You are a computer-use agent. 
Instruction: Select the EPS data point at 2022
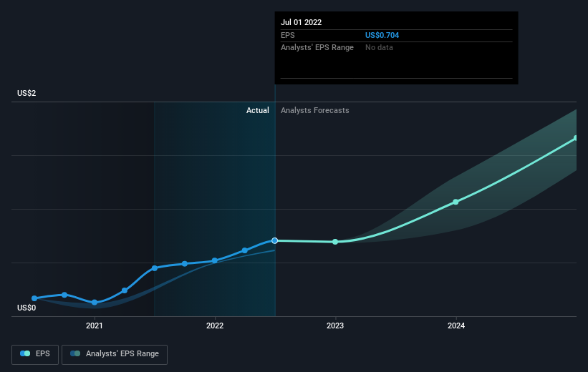215,260
